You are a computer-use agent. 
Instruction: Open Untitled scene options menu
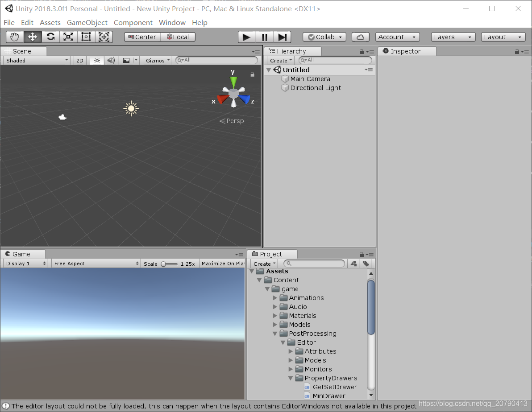pos(369,70)
